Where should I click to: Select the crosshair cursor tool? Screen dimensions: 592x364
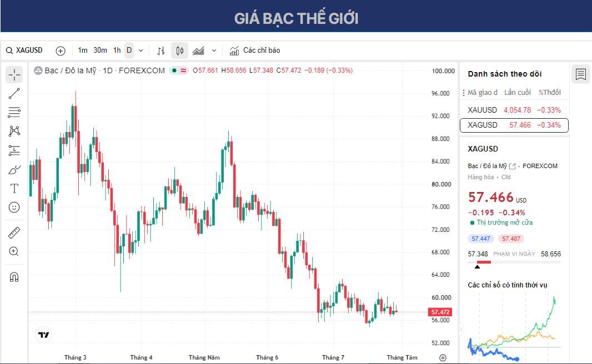[x=14, y=75]
